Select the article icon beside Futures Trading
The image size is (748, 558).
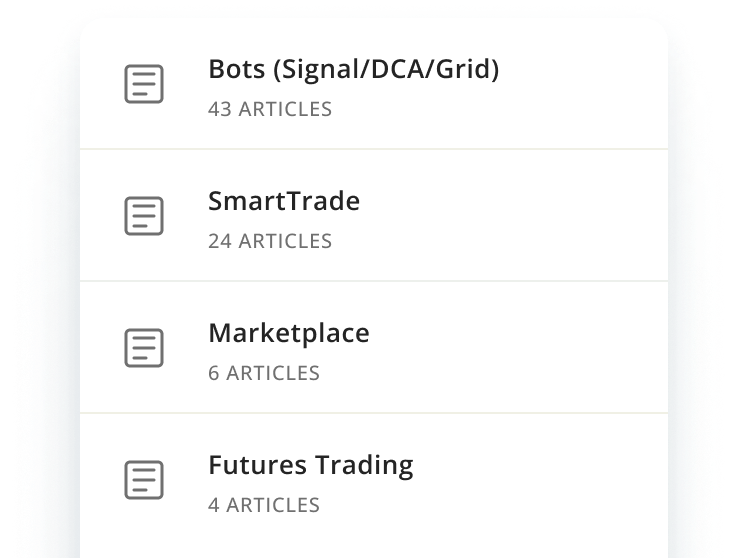click(144, 480)
